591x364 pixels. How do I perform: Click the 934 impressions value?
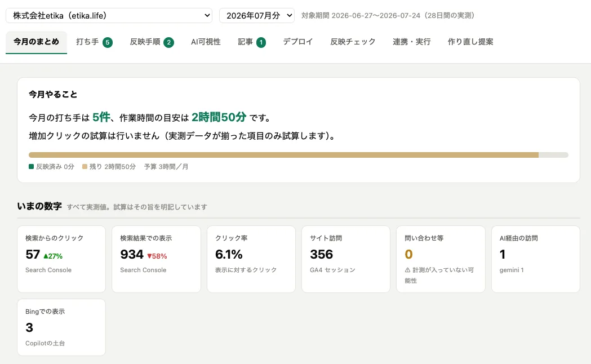coord(132,254)
